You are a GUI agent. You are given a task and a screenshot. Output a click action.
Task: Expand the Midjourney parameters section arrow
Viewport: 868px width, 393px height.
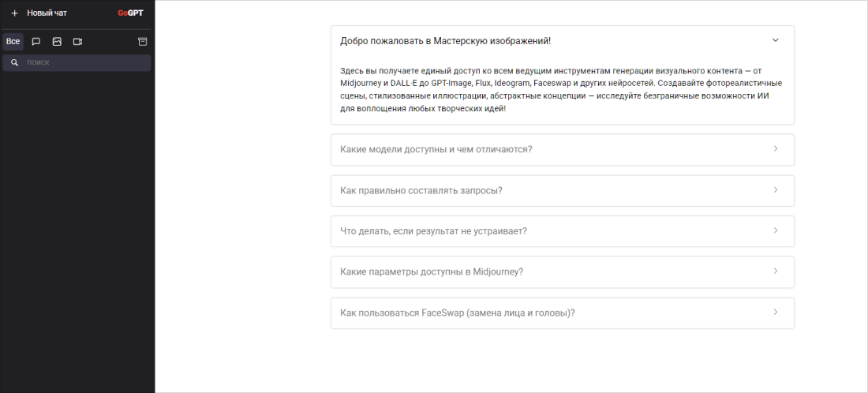776,271
